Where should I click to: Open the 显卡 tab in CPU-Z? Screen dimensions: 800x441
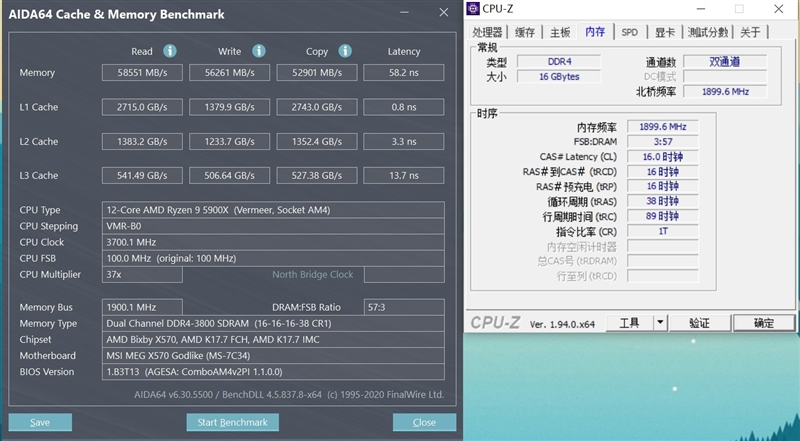(665, 32)
